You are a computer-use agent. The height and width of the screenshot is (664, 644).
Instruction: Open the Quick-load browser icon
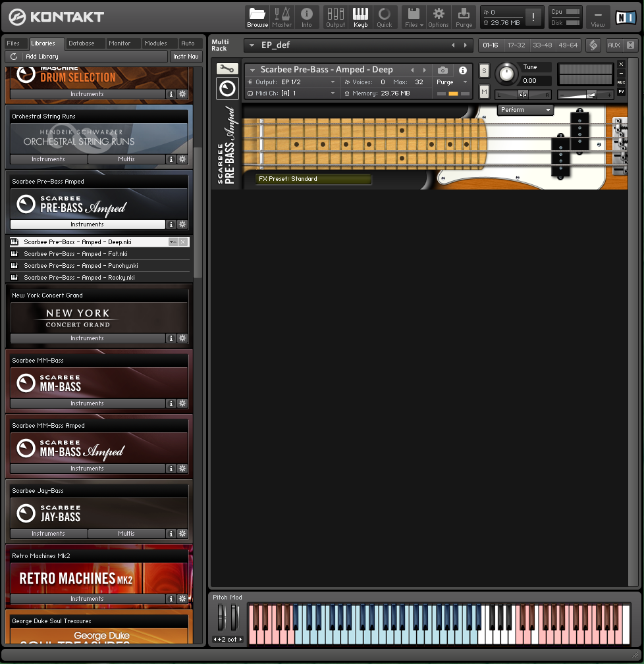click(x=385, y=18)
